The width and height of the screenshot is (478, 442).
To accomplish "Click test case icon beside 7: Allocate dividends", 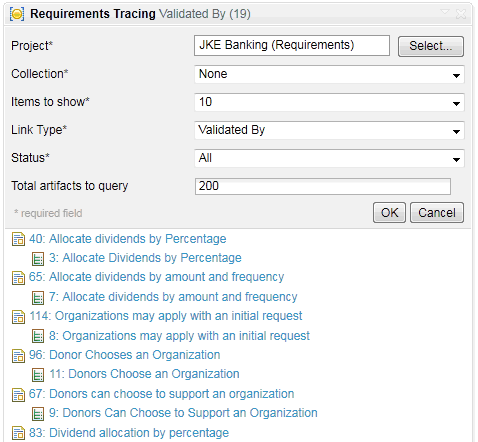I will (x=38, y=297).
